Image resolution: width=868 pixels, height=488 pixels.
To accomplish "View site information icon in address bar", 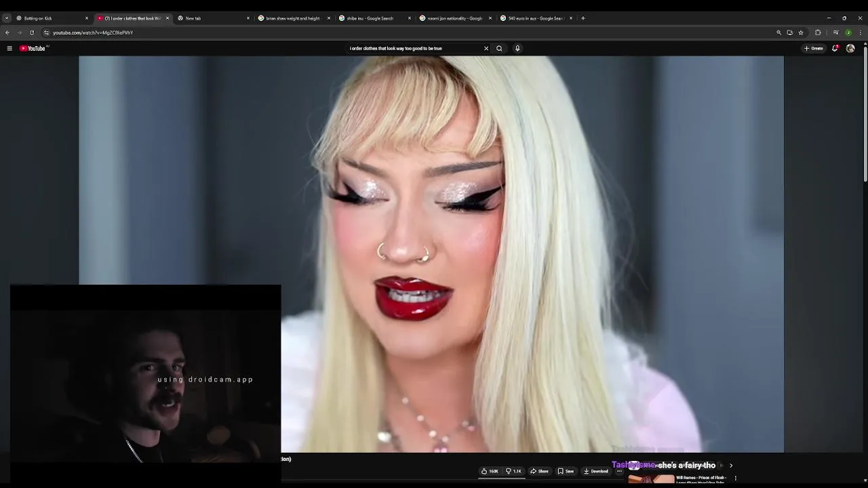I will coord(46,33).
